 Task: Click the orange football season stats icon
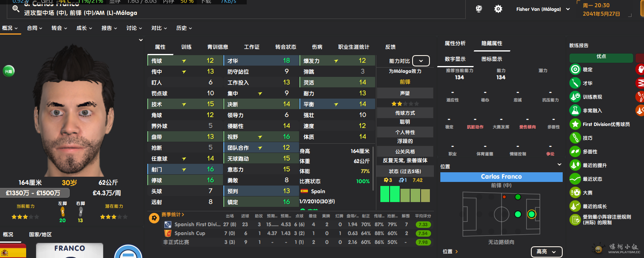(x=154, y=218)
